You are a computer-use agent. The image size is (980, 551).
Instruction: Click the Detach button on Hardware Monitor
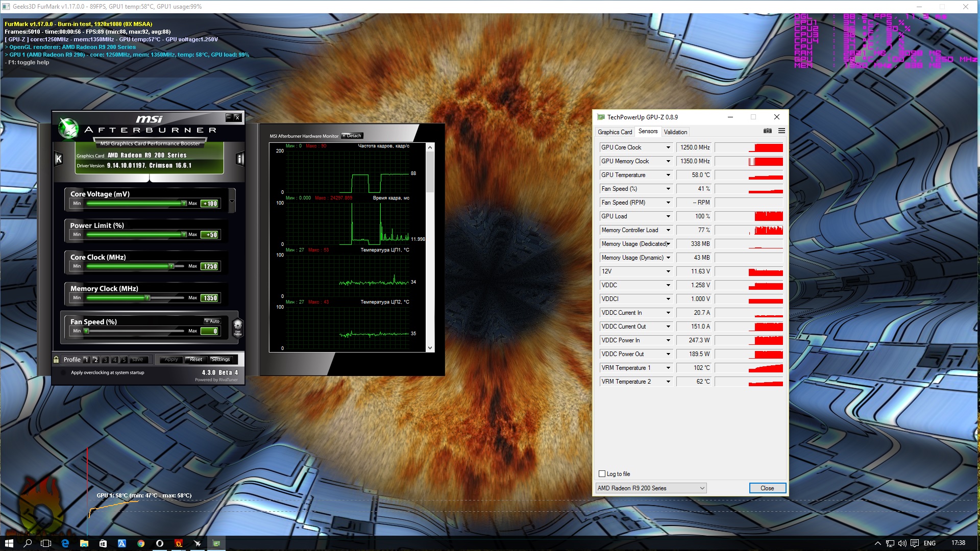[352, 136]
